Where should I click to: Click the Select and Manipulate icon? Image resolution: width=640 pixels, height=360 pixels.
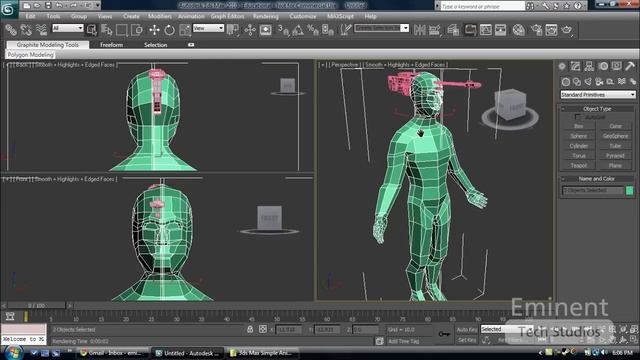pyautogui.click(x=250, y=30)
